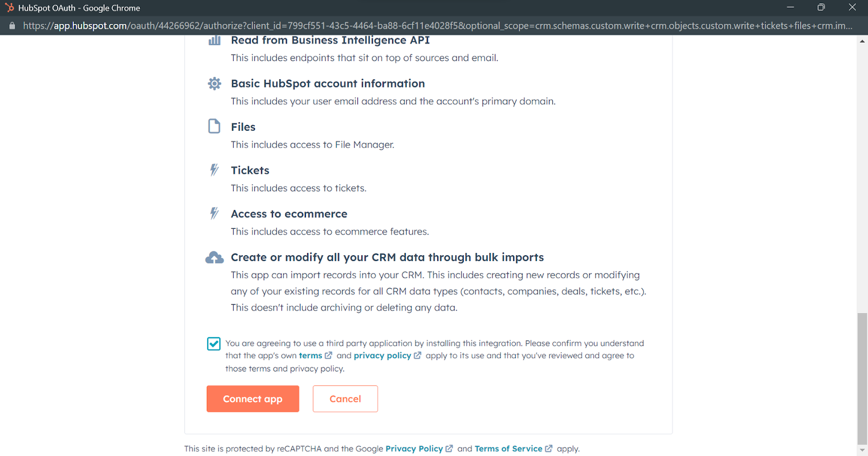
Task: Click the Files document icon
Action: (x=215, y=126)
